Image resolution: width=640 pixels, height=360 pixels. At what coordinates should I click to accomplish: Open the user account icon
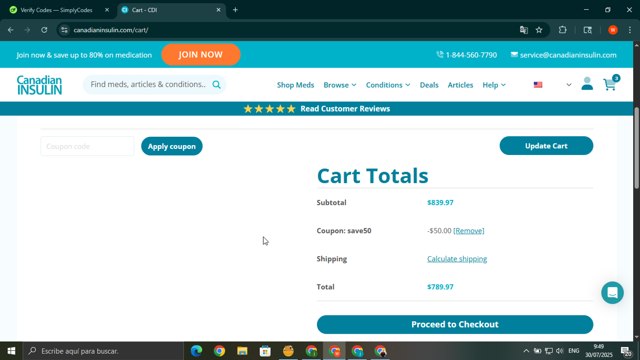click(x=587, y=84)
